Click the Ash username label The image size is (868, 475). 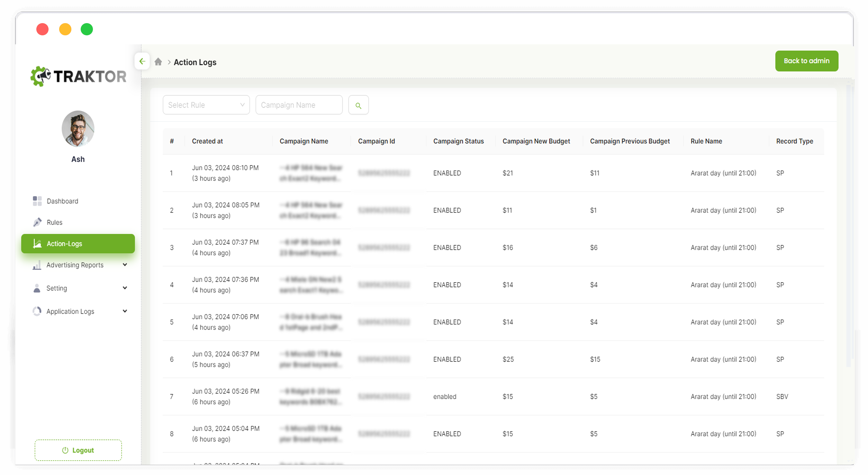pos(78,159)
